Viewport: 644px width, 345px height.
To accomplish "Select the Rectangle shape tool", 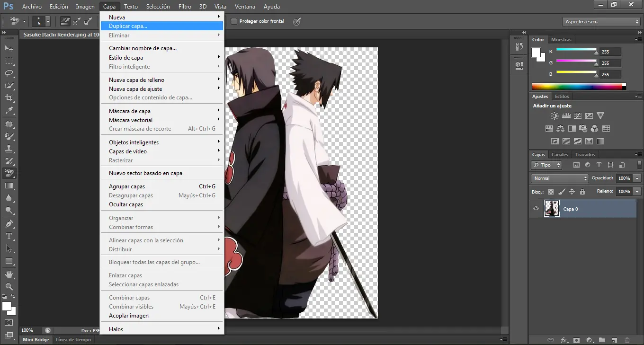I will 9,261.
